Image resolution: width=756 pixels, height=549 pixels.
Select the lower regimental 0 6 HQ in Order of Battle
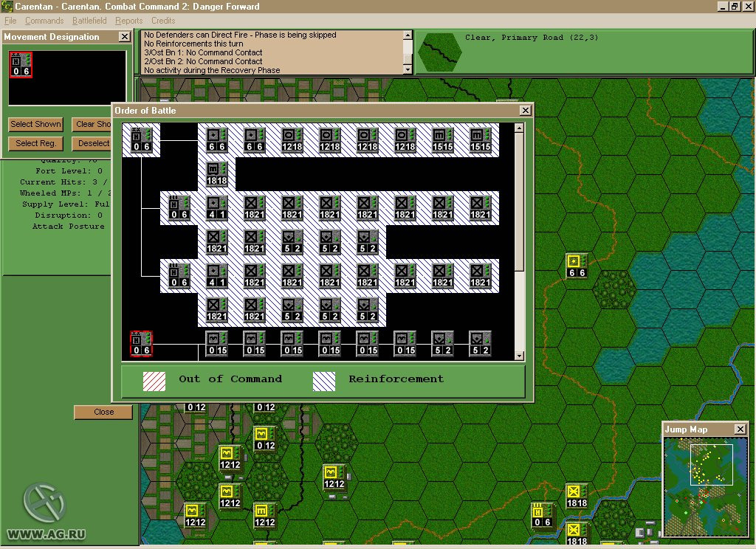pos(179,276)
